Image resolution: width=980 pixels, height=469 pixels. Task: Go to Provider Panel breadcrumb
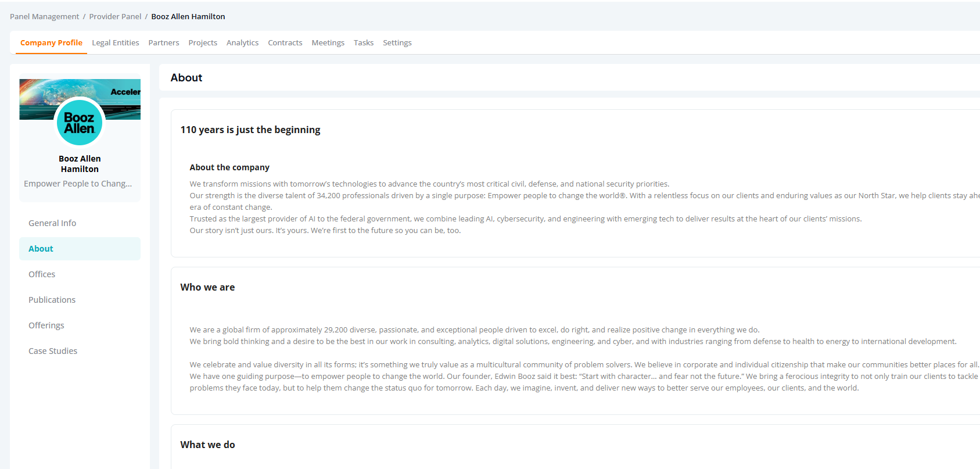click(x=115, y=16)
